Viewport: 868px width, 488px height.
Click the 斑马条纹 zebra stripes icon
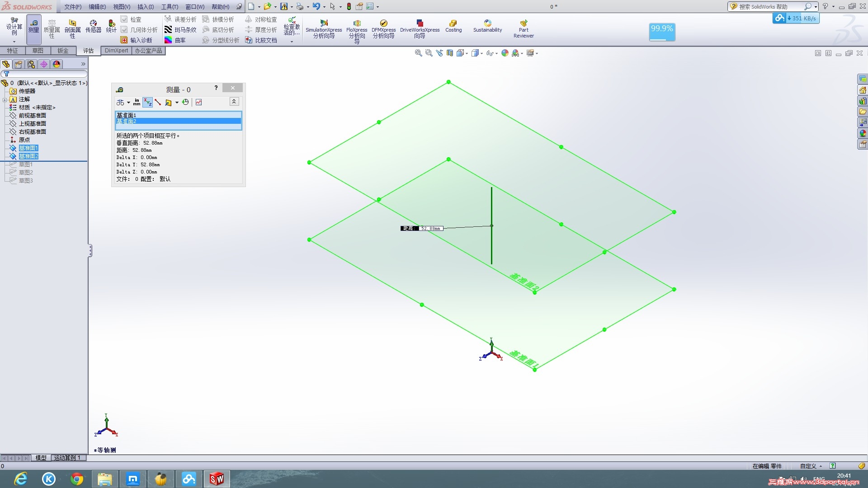click(x=168, y=30)
